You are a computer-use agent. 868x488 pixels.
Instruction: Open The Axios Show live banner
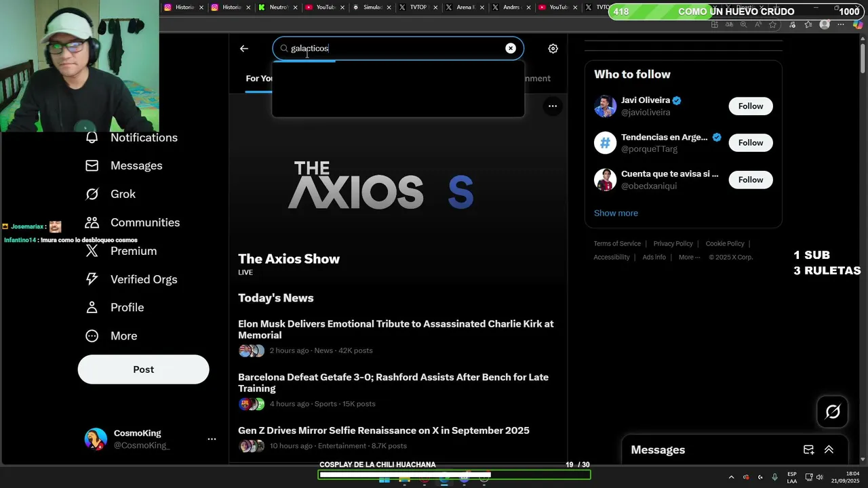[398, 186]
